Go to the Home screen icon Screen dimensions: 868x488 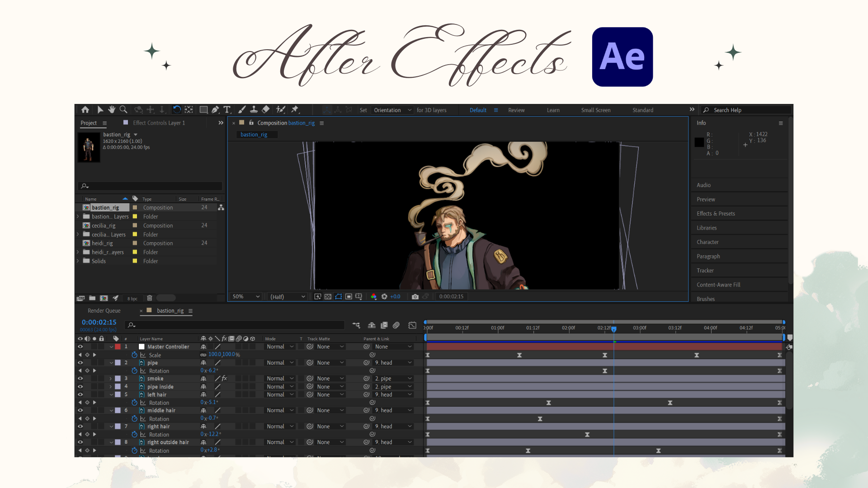(85, 110)
